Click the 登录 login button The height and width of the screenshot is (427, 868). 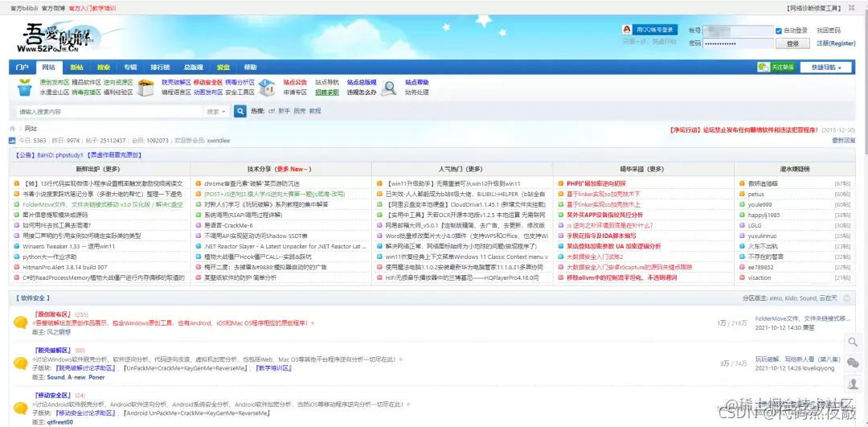pyautogui.click(x=792, y=43)
